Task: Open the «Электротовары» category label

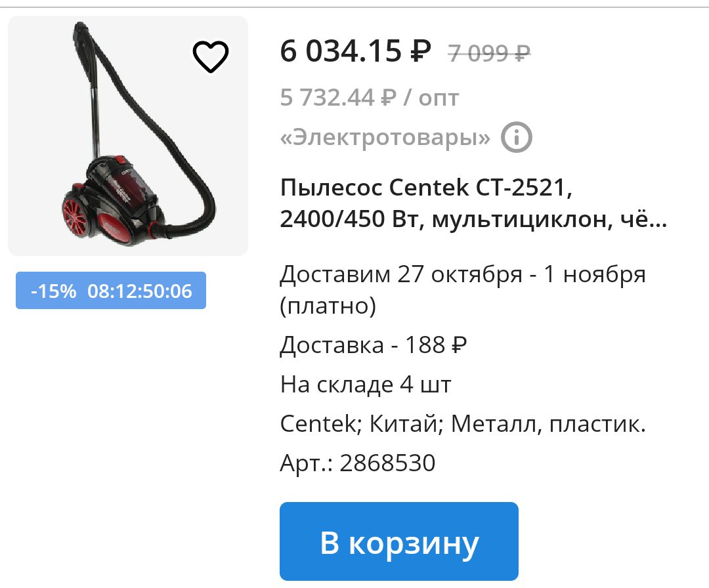Action: pos(385,137)
